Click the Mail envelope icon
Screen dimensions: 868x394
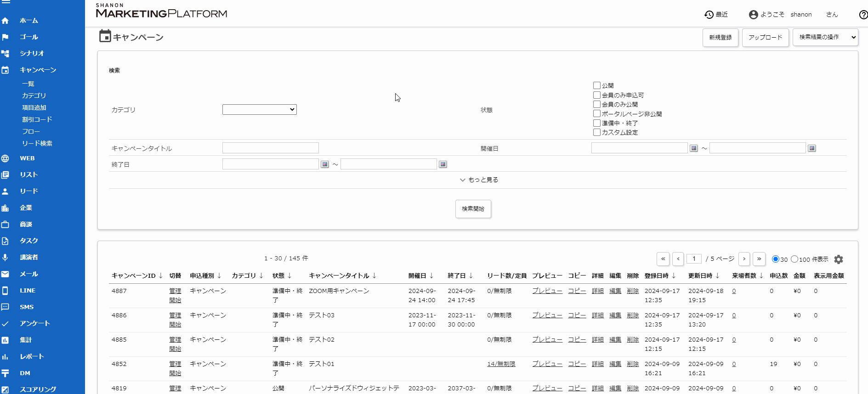pos(5,274)
